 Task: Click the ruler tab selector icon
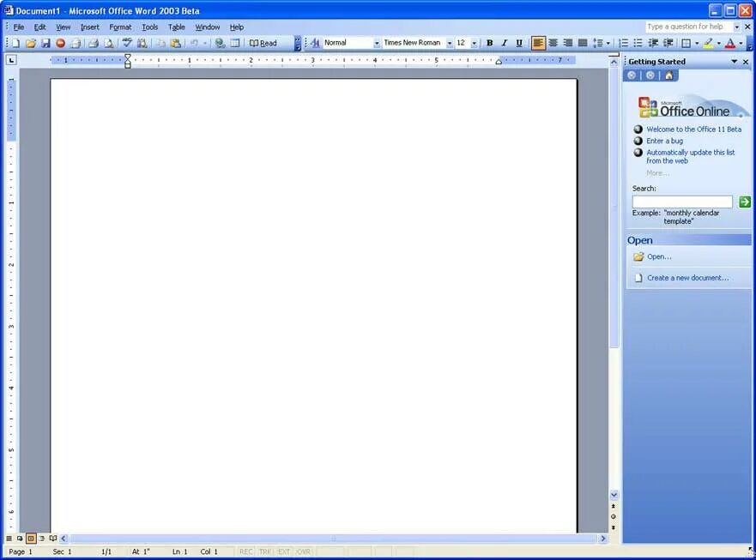[11, 60]
